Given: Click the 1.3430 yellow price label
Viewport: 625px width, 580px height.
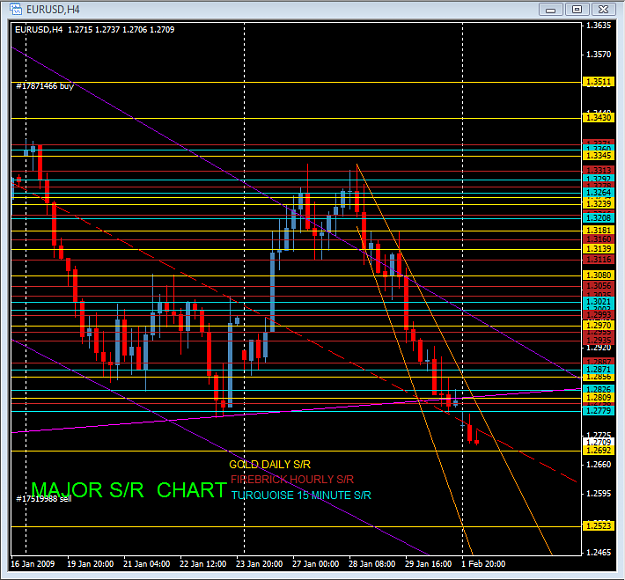Looking at the screenshot, I should coord(598,118).
